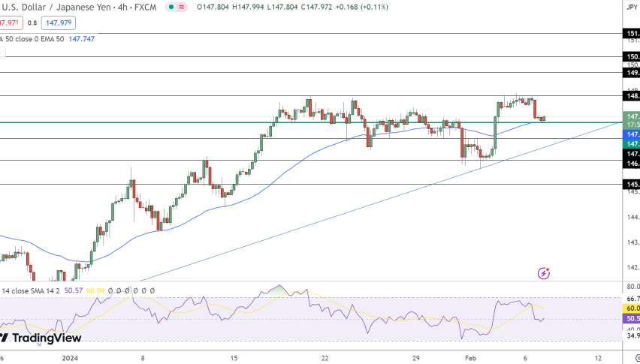Click the '29' date on time axis
The width and height of the screenshot is (640, 364).
(415, 358)
